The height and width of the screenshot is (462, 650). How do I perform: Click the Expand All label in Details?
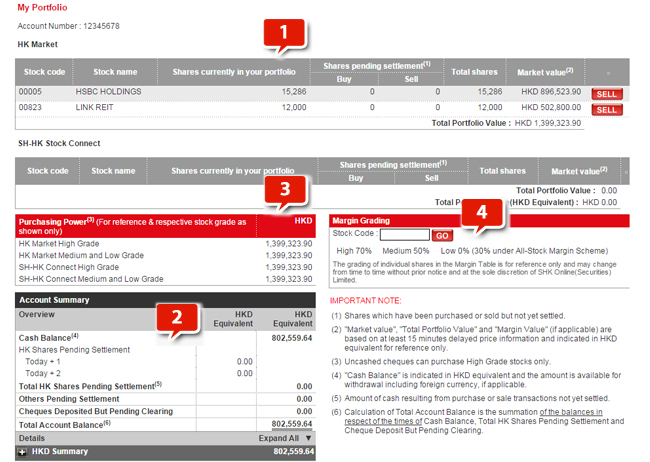[x=279, y=438]
